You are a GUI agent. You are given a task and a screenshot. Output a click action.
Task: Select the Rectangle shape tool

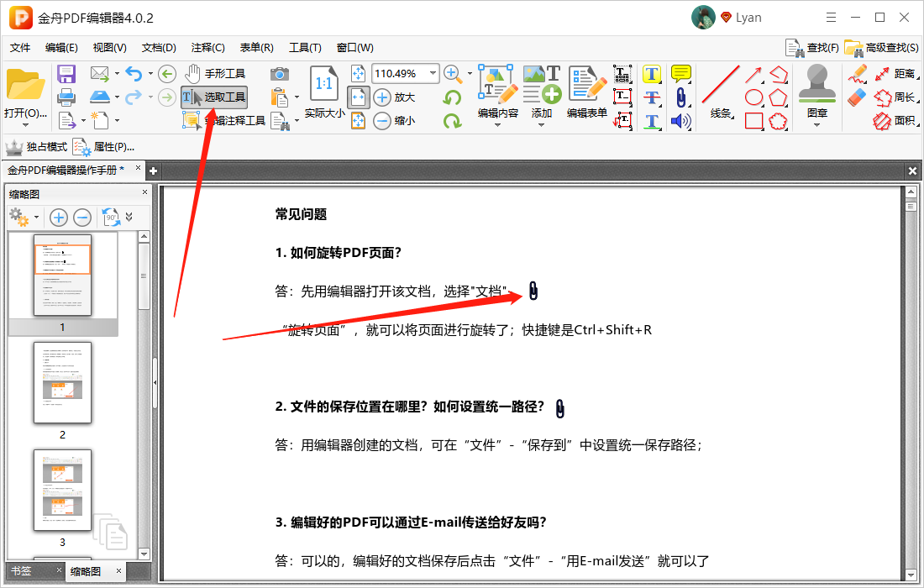click(x=753, y=121)
